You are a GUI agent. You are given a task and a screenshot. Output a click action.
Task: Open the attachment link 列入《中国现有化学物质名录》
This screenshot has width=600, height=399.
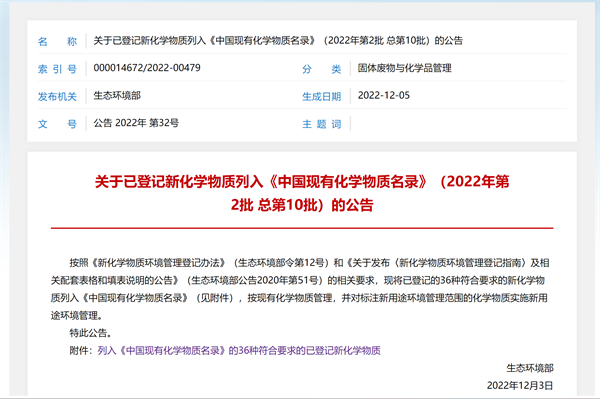(239, 350)
